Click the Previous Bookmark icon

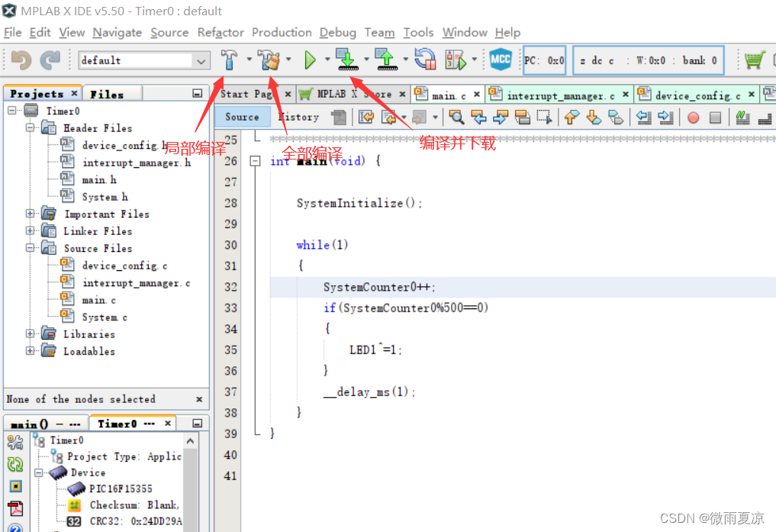click(x=572, y=118)
